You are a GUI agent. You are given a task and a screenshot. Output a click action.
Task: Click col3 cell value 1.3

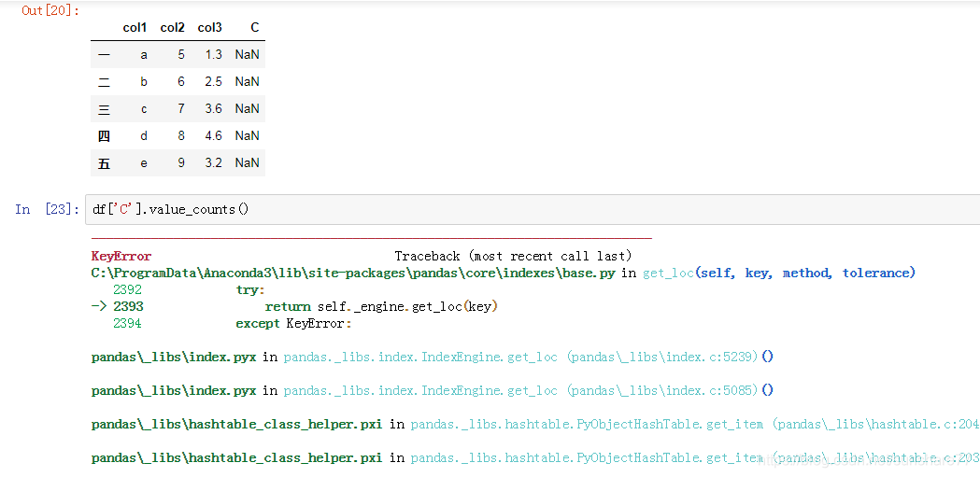pyautogui.click(x=214, y=55)
